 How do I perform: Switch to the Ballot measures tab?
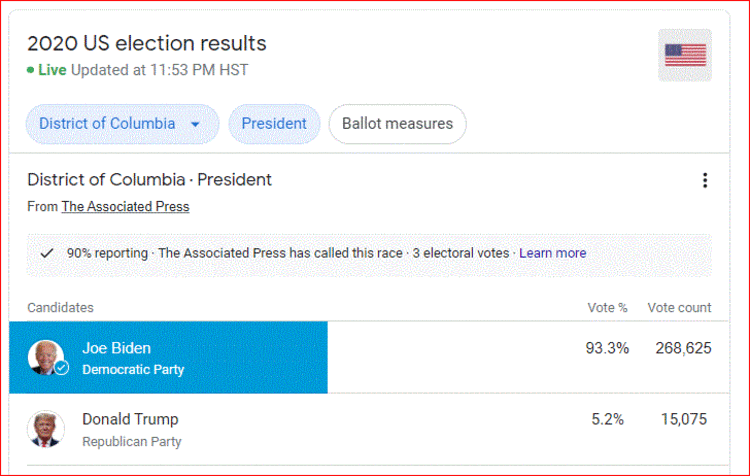pos(397,124)
